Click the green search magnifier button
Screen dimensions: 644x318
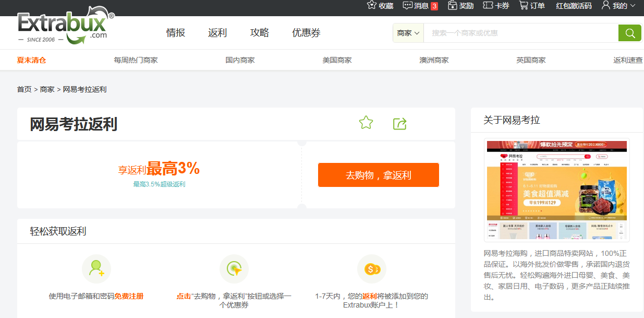tap(629, 33)
